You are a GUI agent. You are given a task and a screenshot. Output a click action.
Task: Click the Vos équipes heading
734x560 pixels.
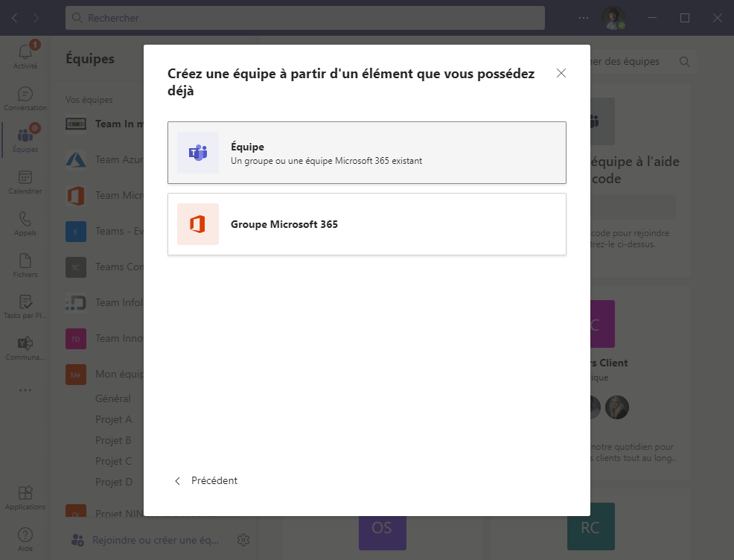pyautogui.click(x=89, y=100)
